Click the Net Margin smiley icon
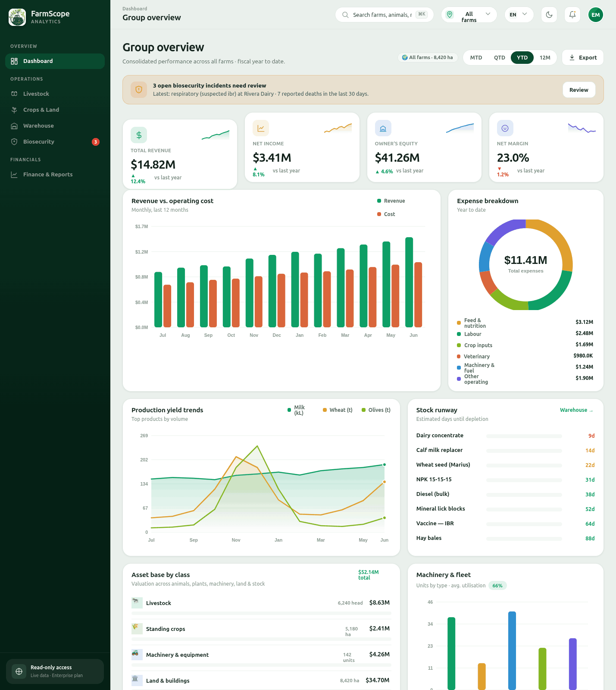Screen dimensions: 616x690 click(505, 128)
